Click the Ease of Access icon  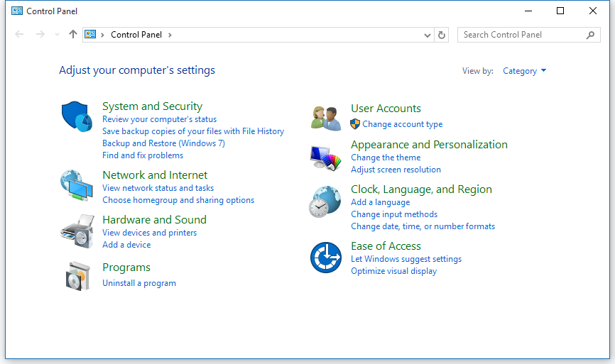tap(325, 258)
